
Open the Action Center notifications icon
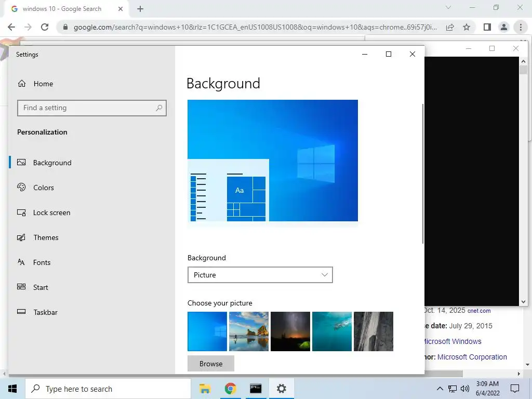click(x=515, y=389)
